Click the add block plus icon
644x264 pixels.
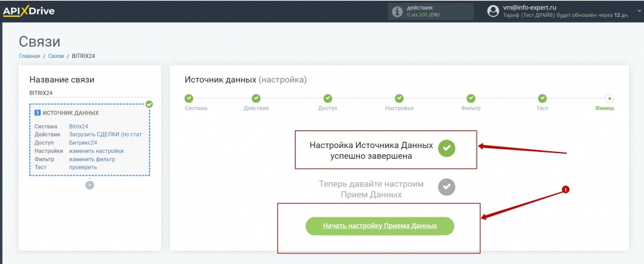[90, 185]
